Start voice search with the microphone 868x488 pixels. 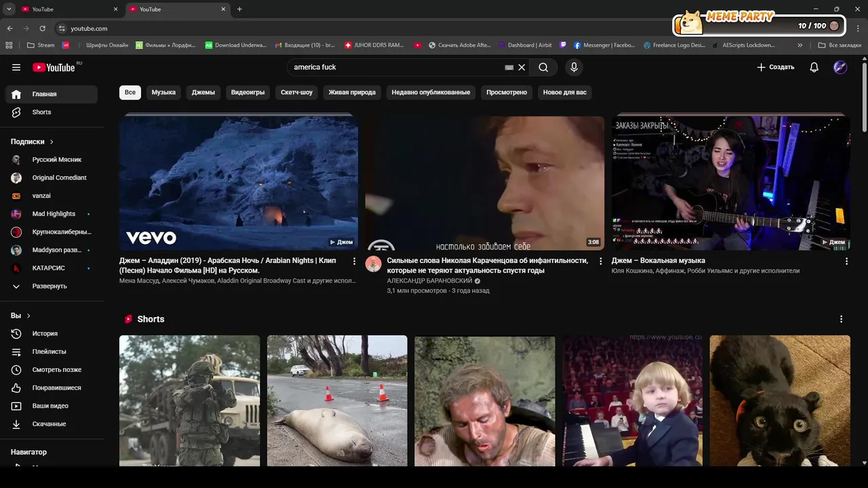[574, 67]
